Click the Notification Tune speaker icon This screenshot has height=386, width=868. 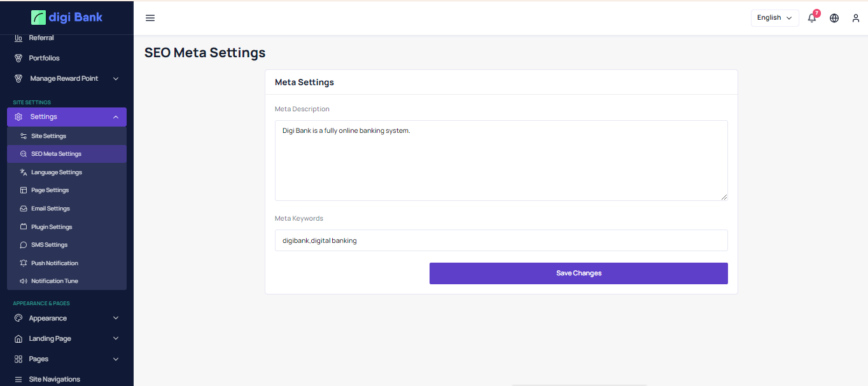24,281
